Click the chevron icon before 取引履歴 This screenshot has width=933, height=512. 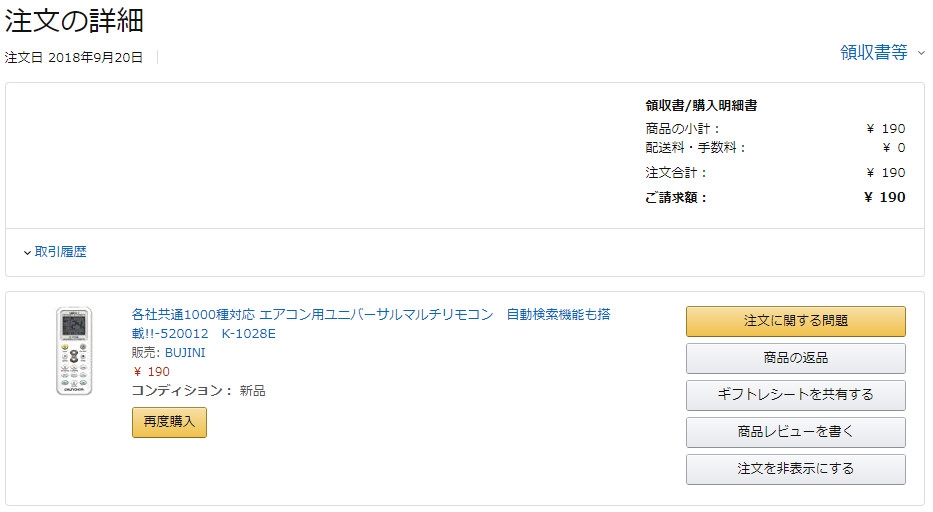[x=27, y=253]
